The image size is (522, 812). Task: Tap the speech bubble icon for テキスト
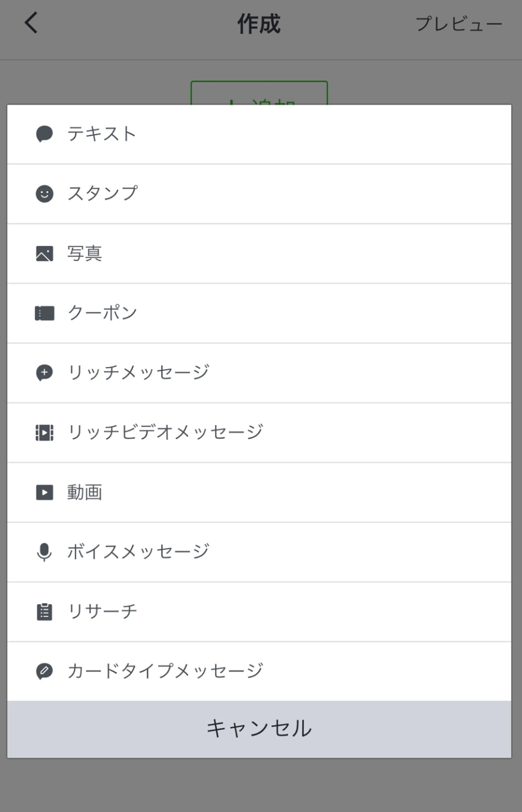point(45,134)
